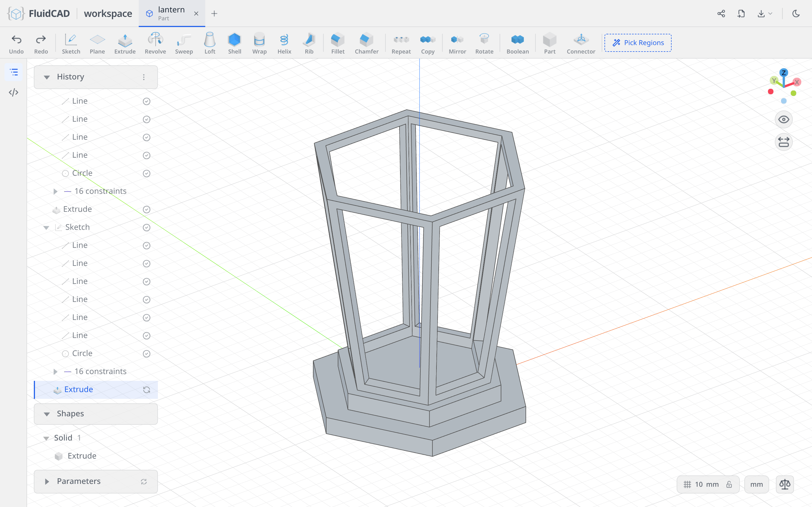Toggle the view visibility eye button
The width and height of the screenshot is (812, 507).
pyautogui.click(x=784, y=120)
